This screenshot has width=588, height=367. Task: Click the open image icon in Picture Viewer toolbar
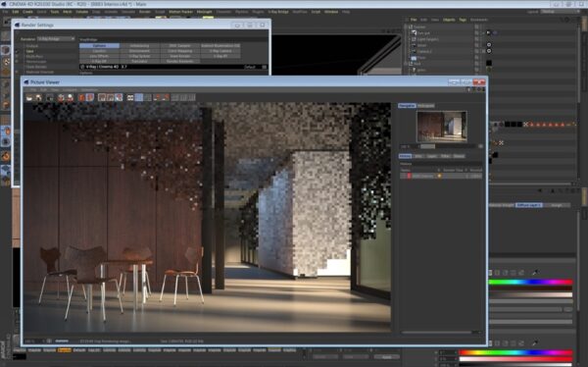tap(29, 98)
